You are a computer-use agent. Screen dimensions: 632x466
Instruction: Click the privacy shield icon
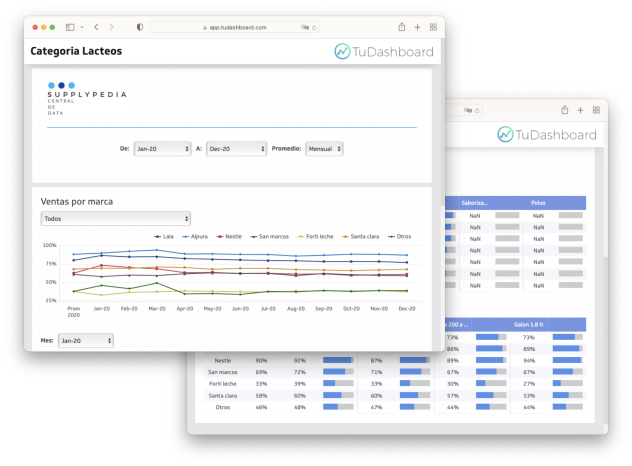pos(139,27)
